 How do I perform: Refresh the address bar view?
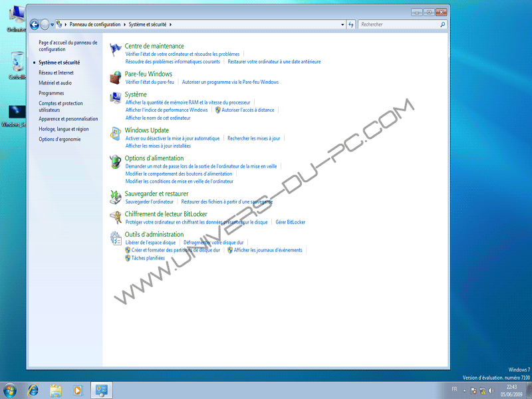(351, 25)
